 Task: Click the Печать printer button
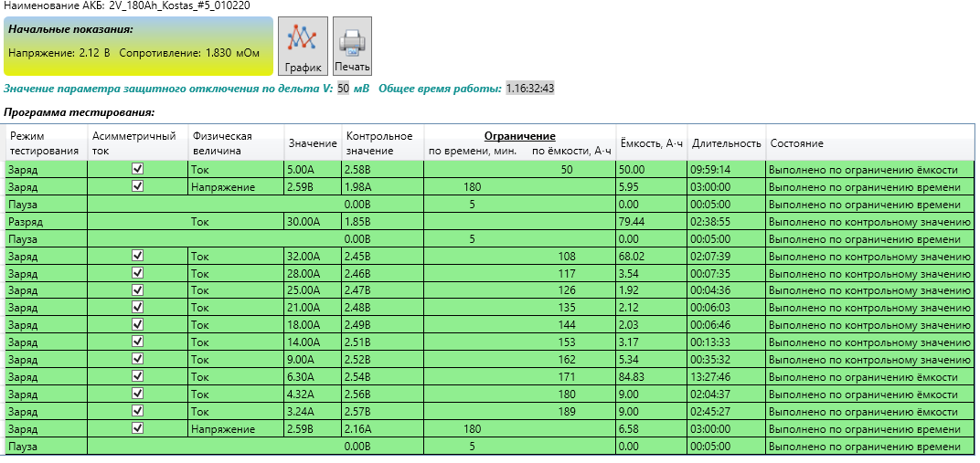coord(353,47)
